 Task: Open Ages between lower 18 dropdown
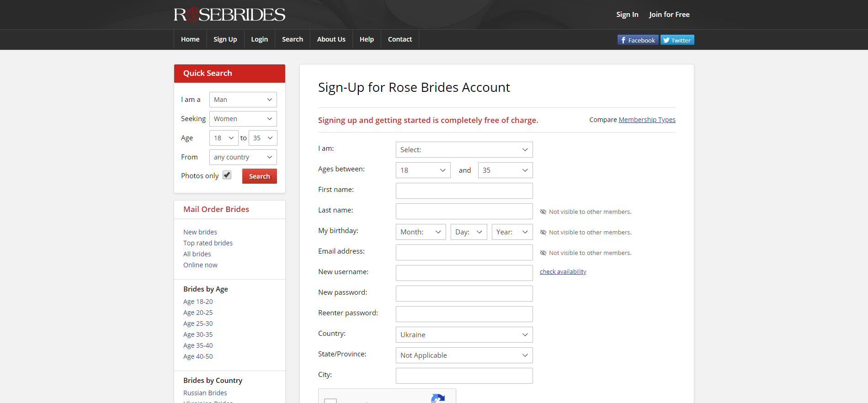pos(423,170)
